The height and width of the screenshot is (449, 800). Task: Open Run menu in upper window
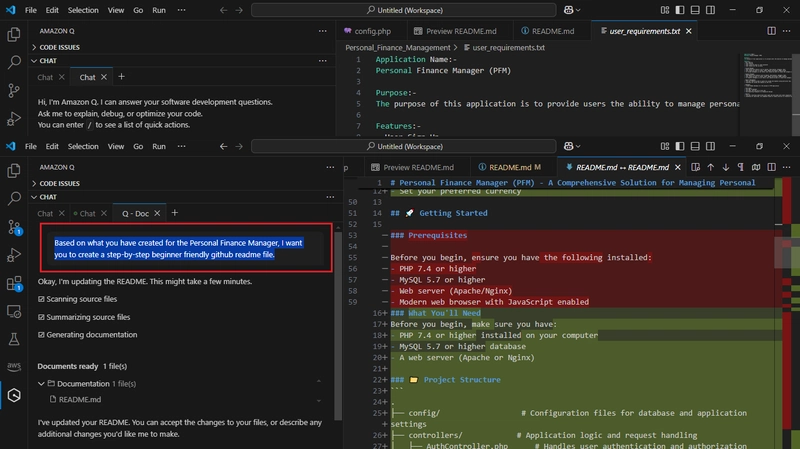coord(159,10)
